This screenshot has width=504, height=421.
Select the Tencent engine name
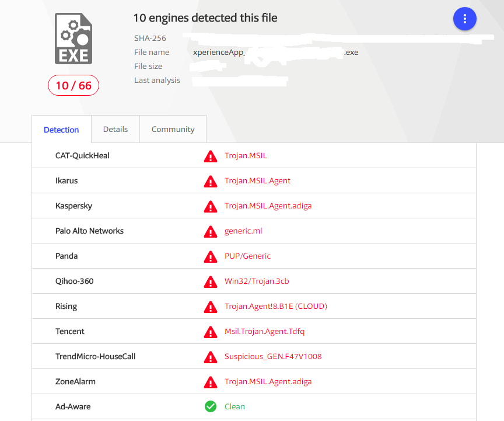point(70,331)
